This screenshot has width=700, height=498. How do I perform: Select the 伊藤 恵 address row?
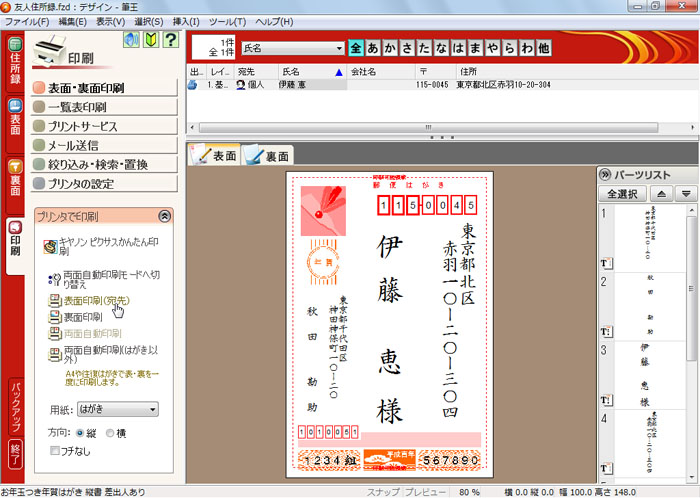[x=300, y=85]
